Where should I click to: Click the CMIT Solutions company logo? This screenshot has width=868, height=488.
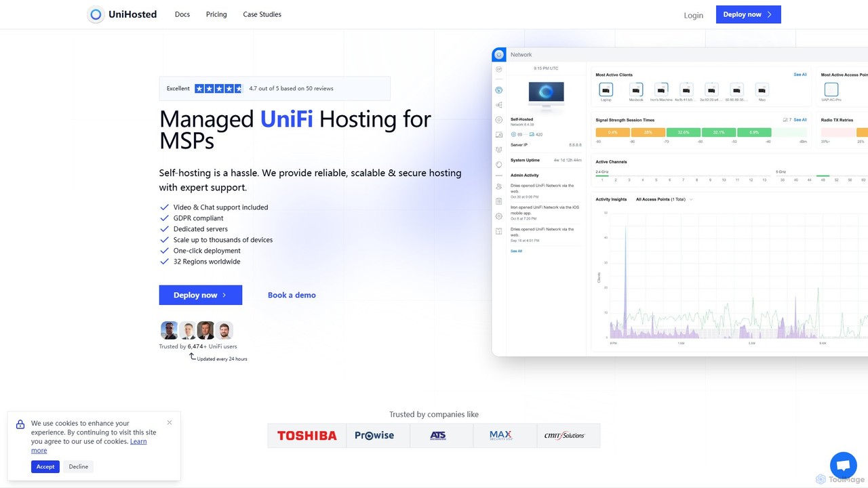pyautogui.click(x=564, y=436)
